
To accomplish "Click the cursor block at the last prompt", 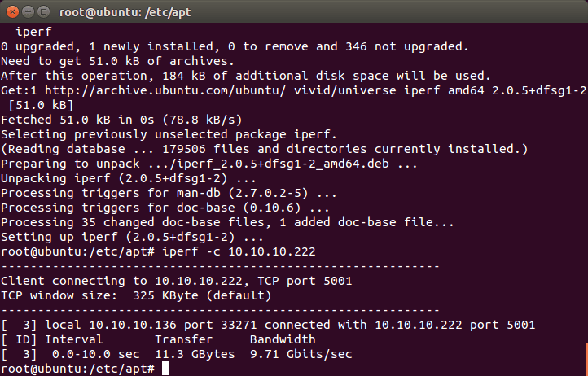I will 166,369.
